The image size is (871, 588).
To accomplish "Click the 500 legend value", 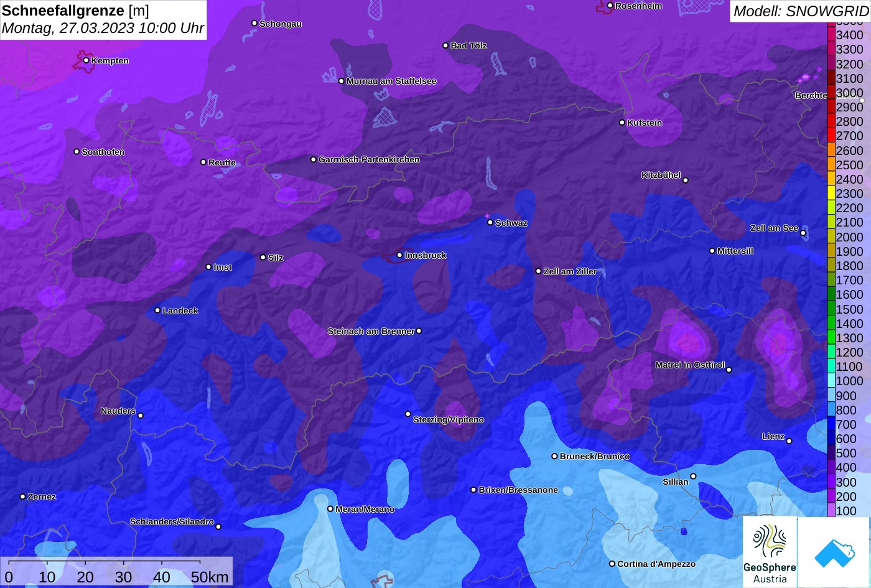I will pos(846,453).
